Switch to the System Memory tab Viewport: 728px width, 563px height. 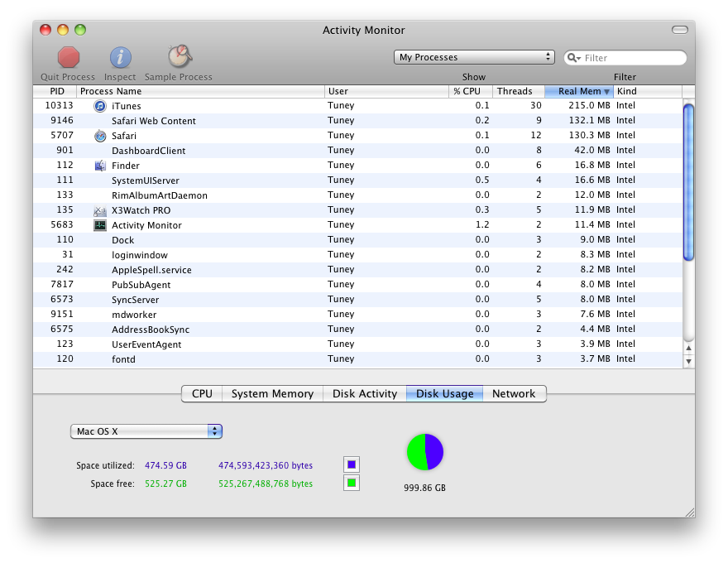pyautogui.click(x=272, y=394)
